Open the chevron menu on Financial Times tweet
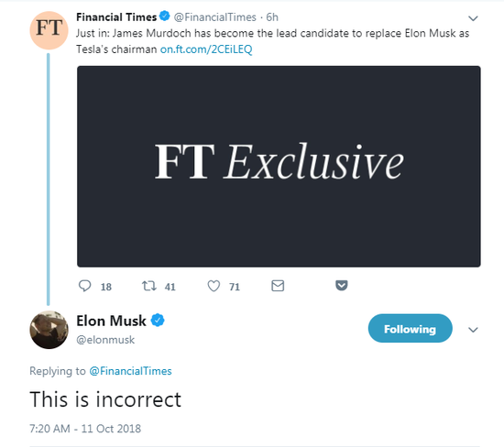 [x=473, y=18]
